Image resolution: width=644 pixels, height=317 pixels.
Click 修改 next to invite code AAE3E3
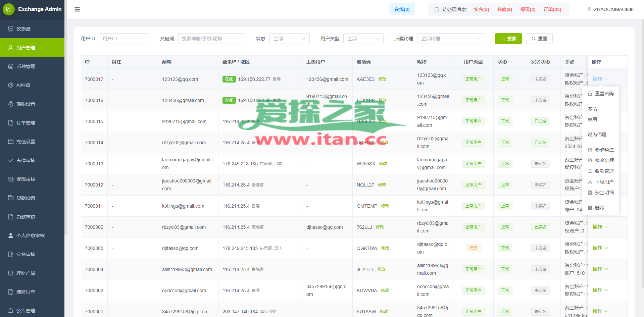click(382, 79)
